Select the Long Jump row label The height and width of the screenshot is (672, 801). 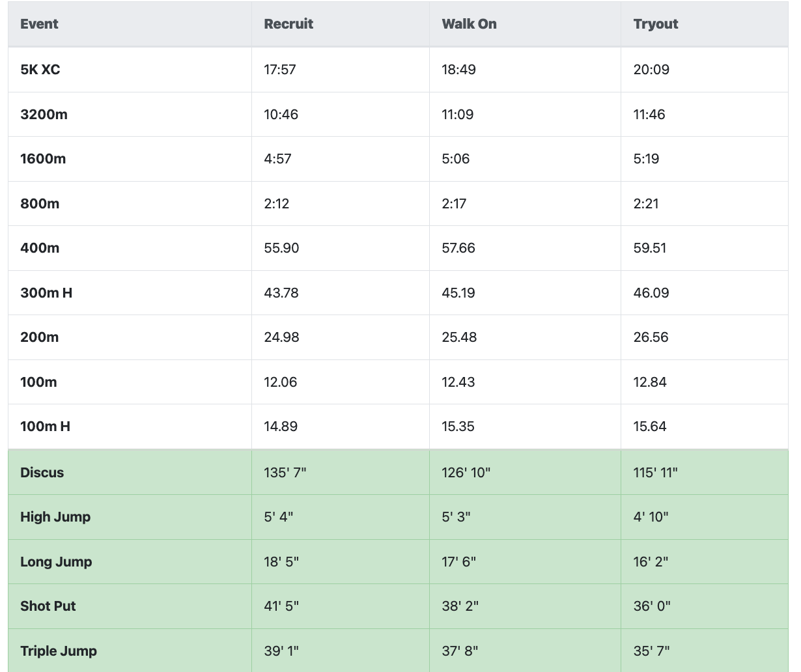pyautogui.click(x=56, y=562)
